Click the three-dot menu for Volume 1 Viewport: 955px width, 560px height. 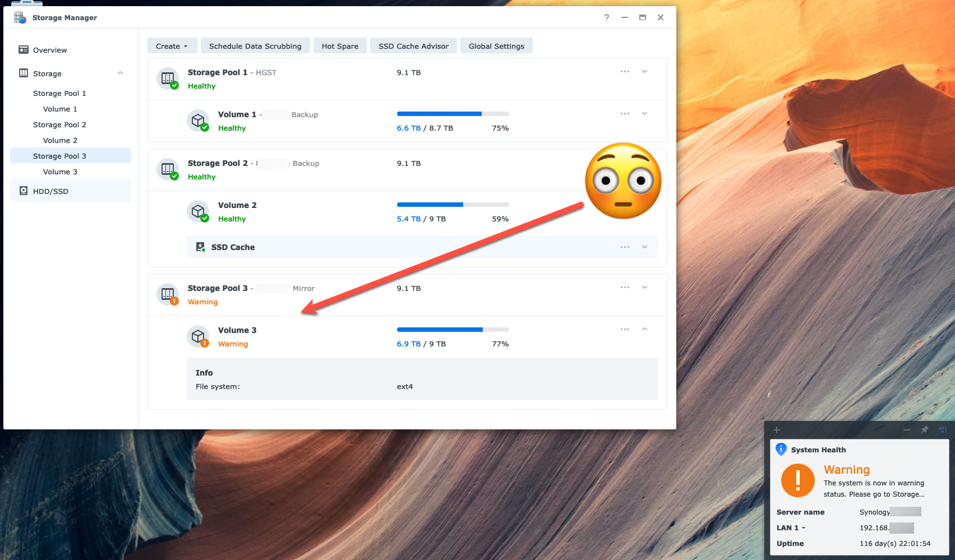625,114
